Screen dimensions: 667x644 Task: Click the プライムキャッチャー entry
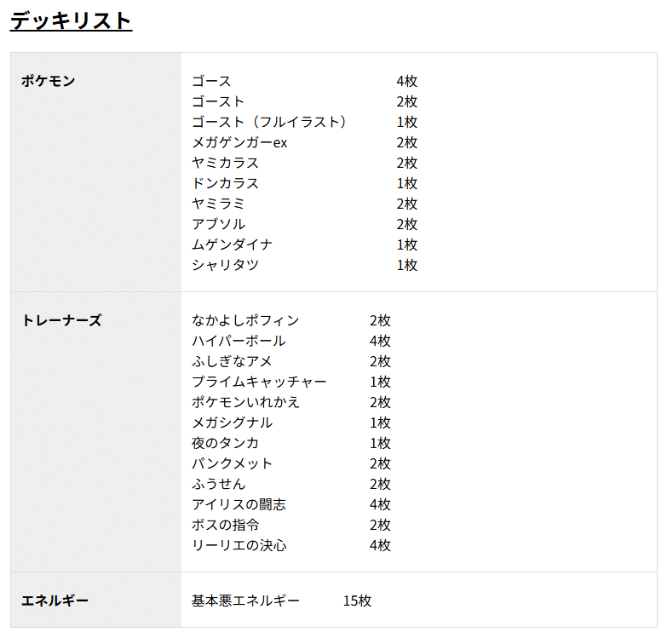point(259,382)
